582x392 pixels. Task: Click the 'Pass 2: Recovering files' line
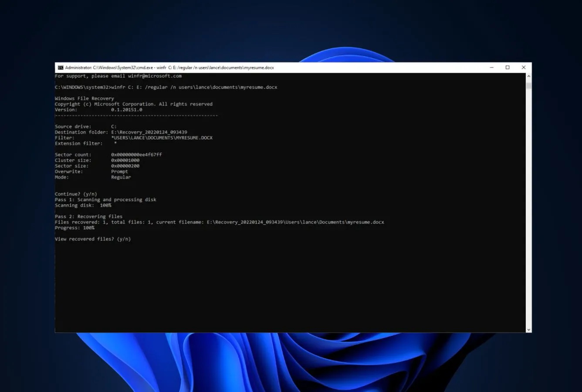pos(88,216)
